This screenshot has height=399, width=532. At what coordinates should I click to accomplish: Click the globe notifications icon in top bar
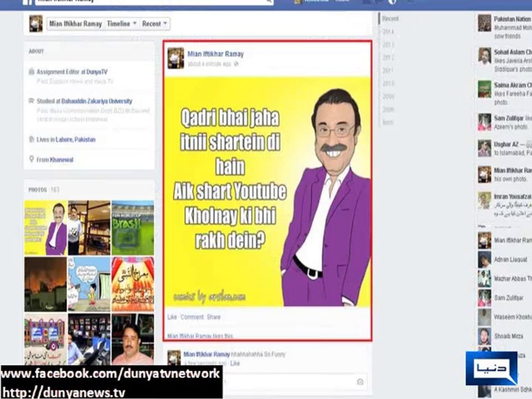[x=392, y=2]
